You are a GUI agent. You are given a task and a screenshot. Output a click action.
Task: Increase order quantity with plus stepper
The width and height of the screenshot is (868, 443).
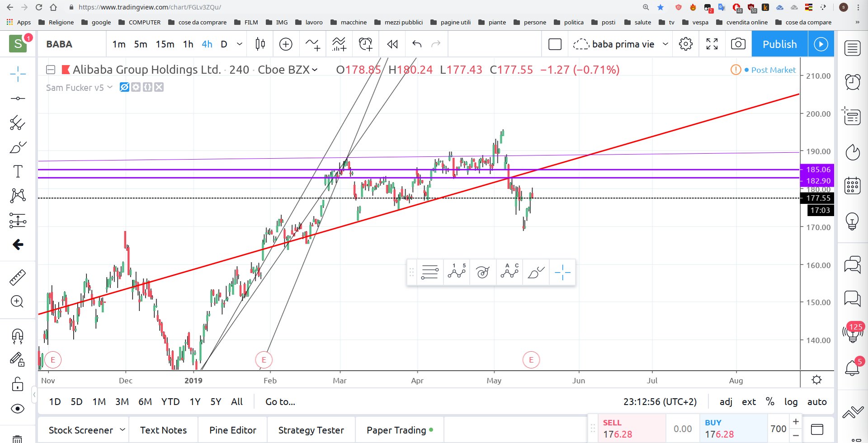tap(796, 421)
